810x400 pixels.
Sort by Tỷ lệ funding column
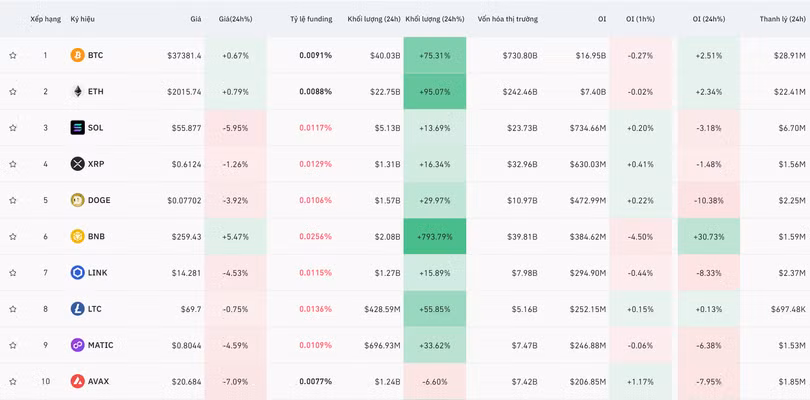tap(310, 19)
